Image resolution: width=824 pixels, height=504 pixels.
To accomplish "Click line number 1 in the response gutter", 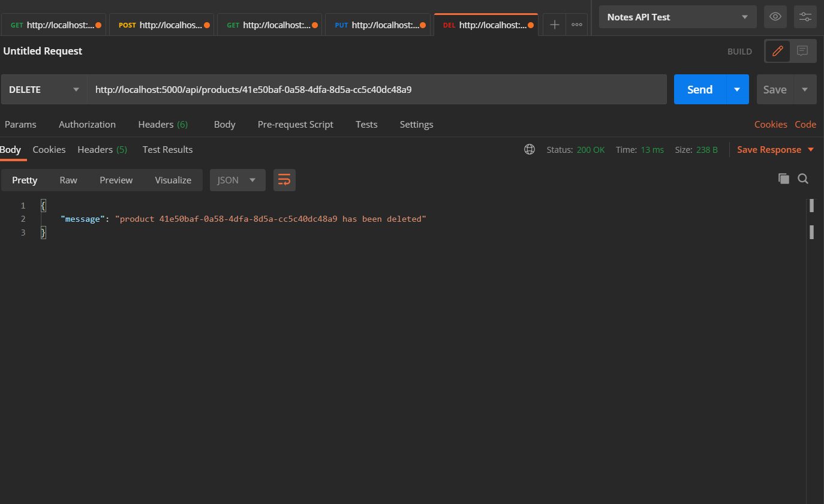I will [x=23, y=206].
